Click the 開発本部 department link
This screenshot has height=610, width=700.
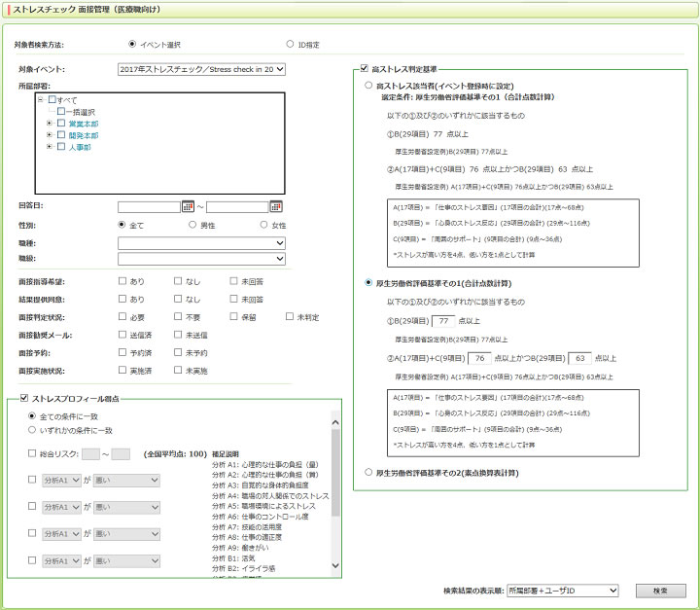coord(84,135)
